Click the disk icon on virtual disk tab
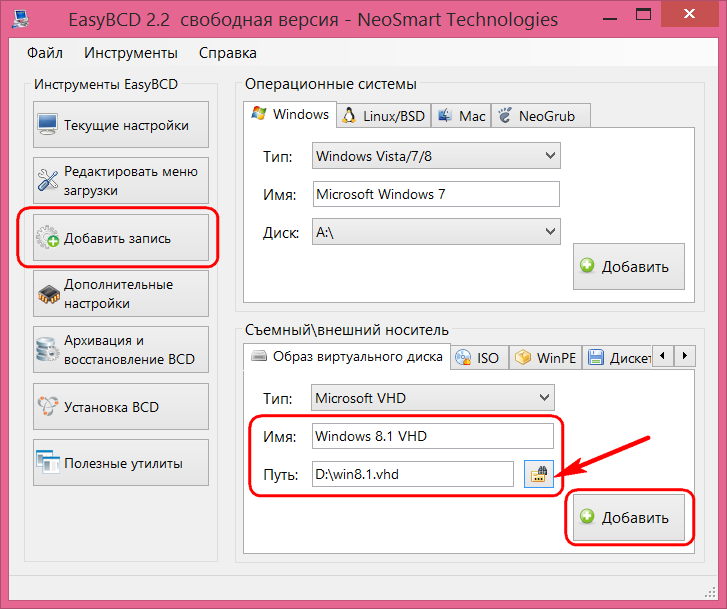 (x=259, y=356)
